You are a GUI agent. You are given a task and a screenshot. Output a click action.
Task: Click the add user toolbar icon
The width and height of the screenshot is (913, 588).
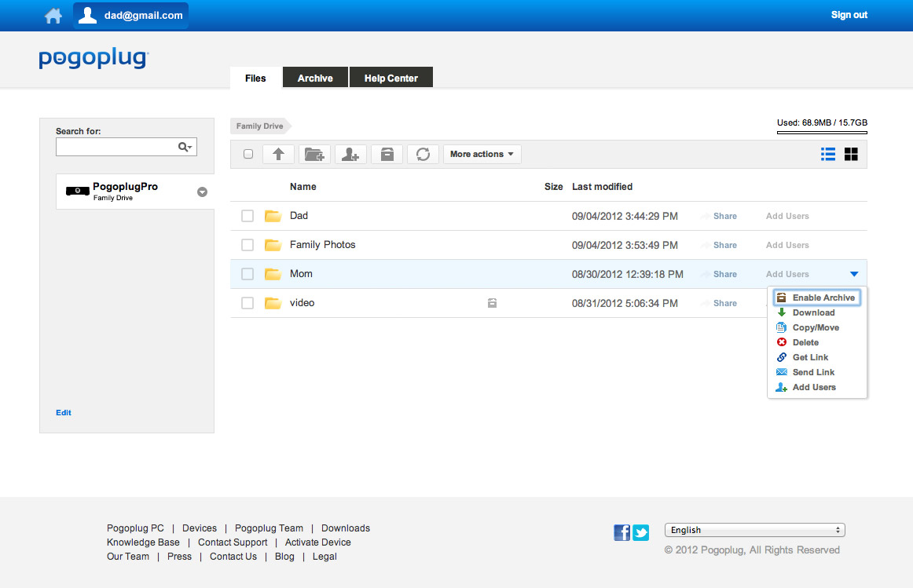point(350,155)
